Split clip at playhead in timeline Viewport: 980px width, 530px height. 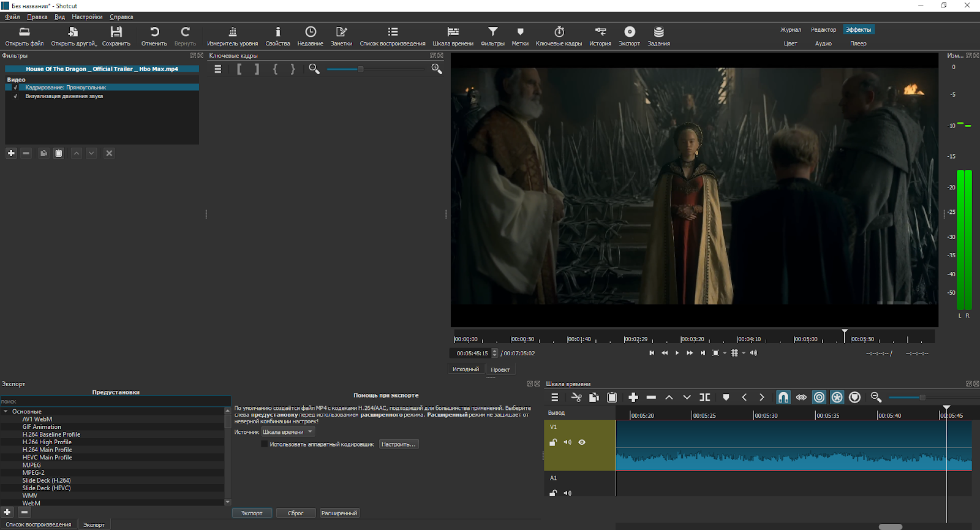click(x=705, y=397)
